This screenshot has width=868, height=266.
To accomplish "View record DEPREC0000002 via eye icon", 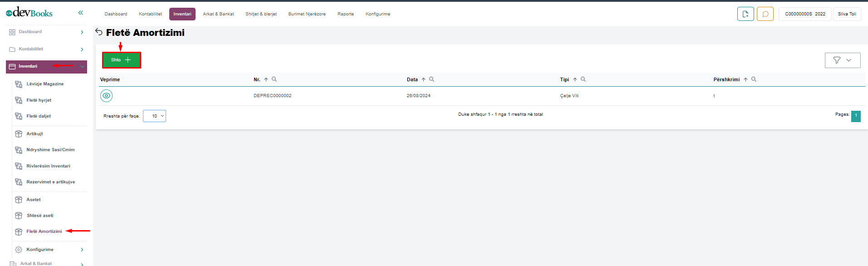I will pyautogui.click(x=106, y=96).
